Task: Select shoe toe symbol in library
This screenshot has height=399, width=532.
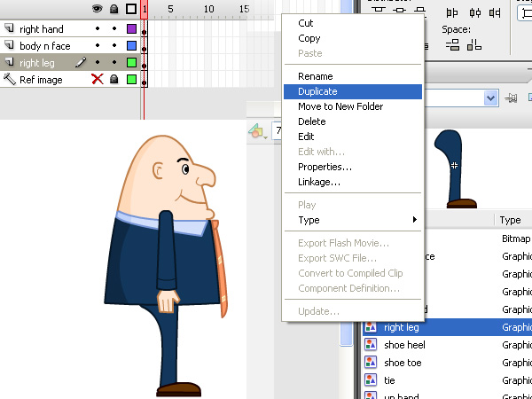Action: point(403,363)
